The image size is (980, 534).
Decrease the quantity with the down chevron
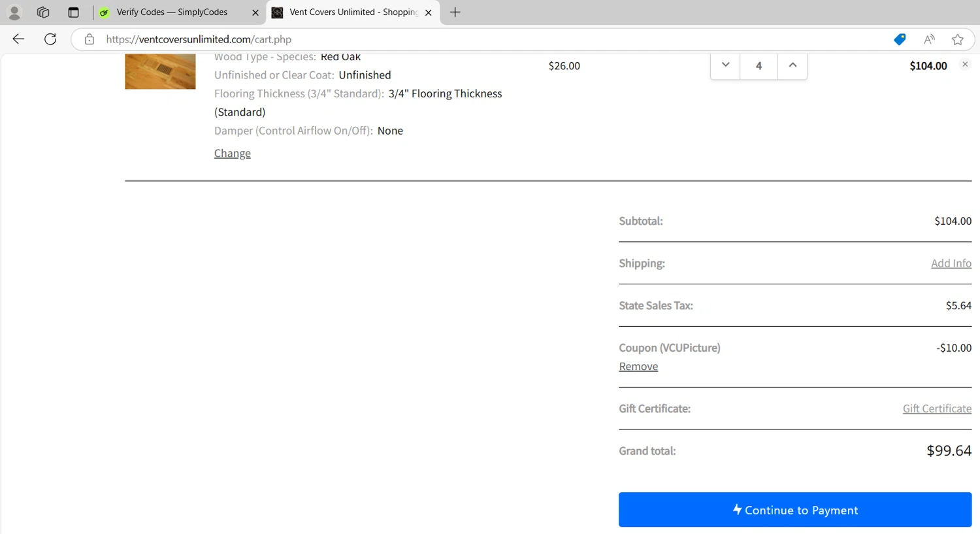725,65
